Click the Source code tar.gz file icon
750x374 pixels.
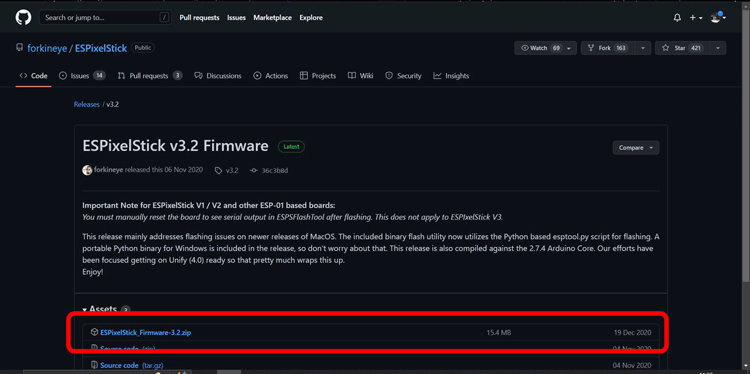pos(94,365)
